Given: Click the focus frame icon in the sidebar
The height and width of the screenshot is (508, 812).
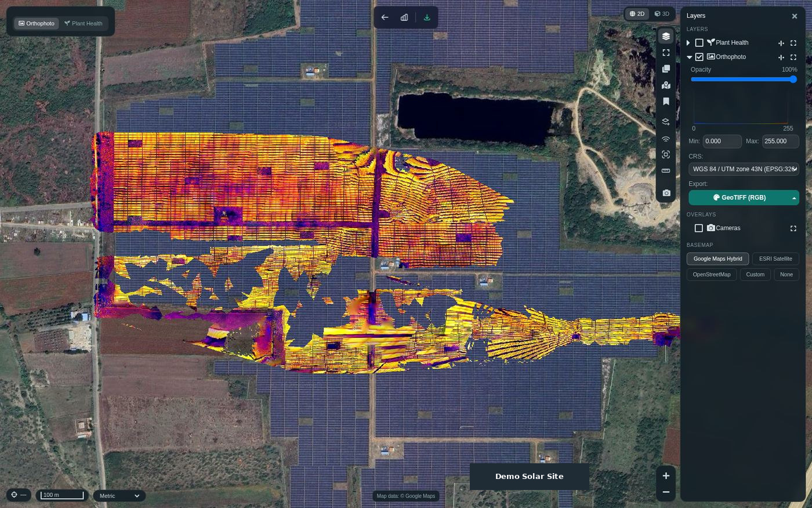Looking at the screenshot, I should 666,154.
